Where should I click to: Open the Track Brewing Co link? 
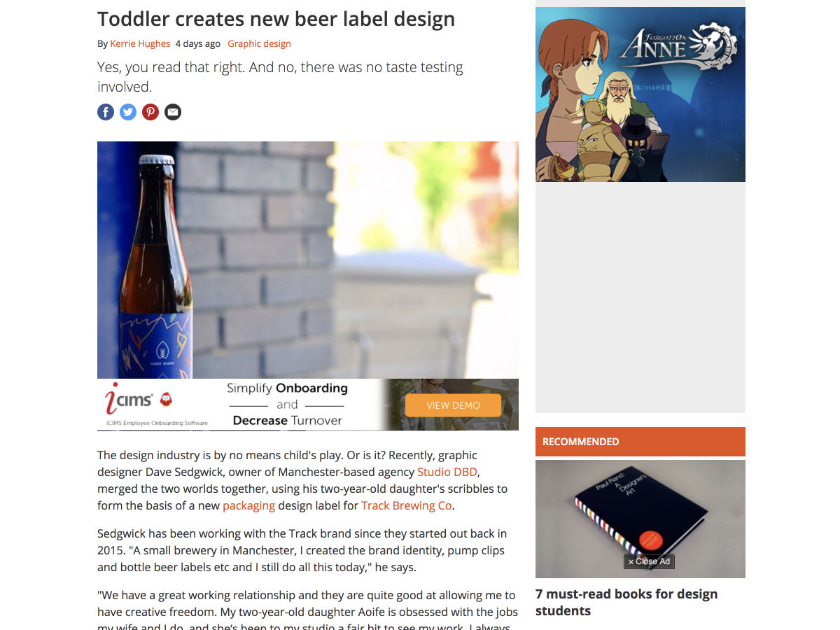point(407,505)
